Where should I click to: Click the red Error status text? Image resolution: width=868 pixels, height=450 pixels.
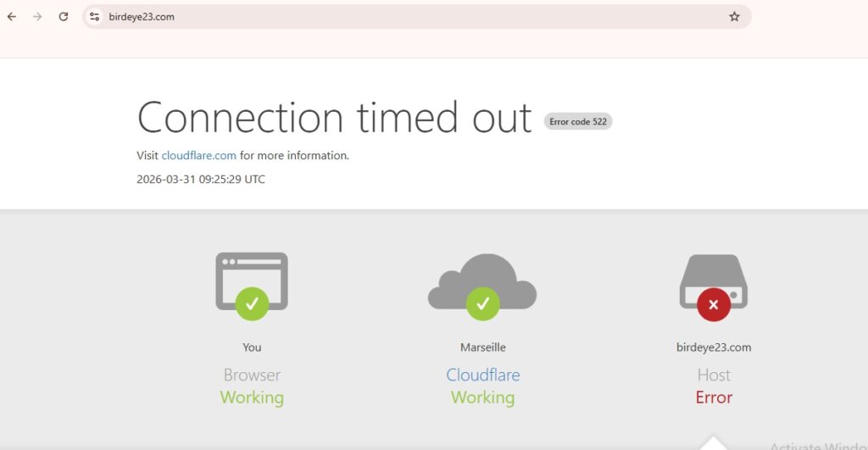[714, 397]
